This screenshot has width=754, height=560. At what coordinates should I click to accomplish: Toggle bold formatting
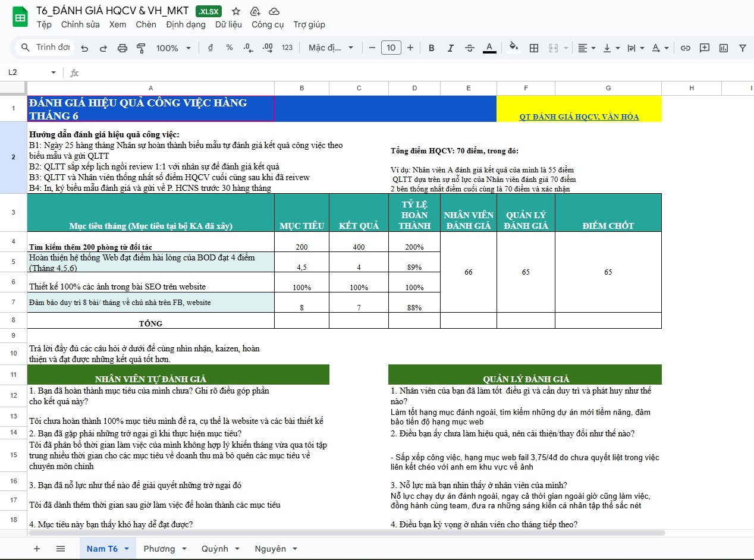431,48
